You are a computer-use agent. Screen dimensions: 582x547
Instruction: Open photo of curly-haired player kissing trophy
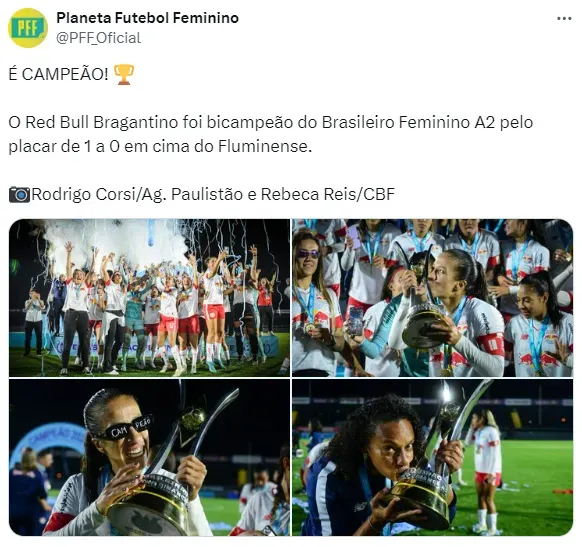pyautogui.click(x=432, y=457)
